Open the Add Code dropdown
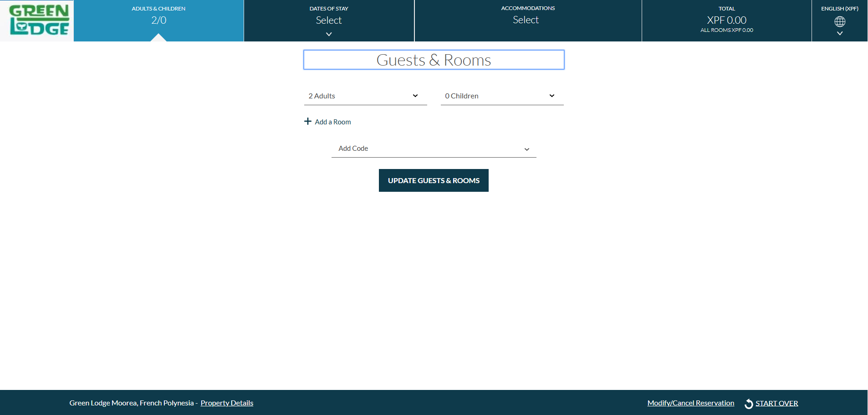This screenshot has width=868, height=415. pos(433,149)
